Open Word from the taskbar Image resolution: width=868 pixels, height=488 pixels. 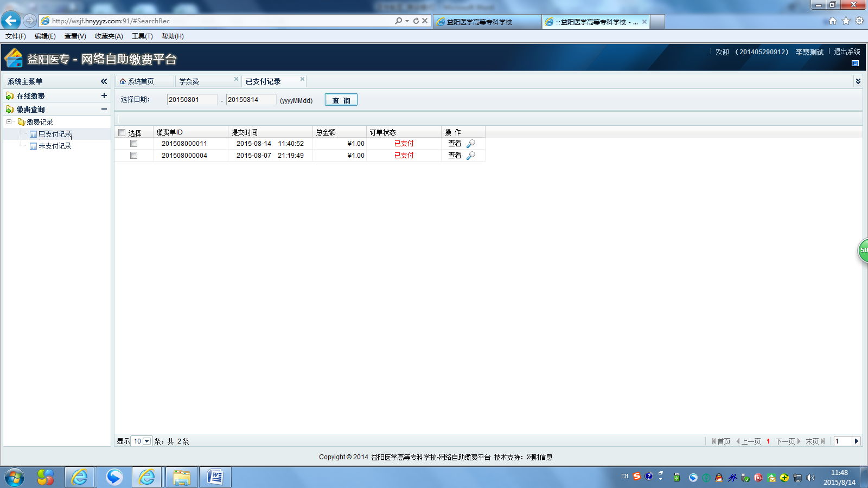(215, 477)
